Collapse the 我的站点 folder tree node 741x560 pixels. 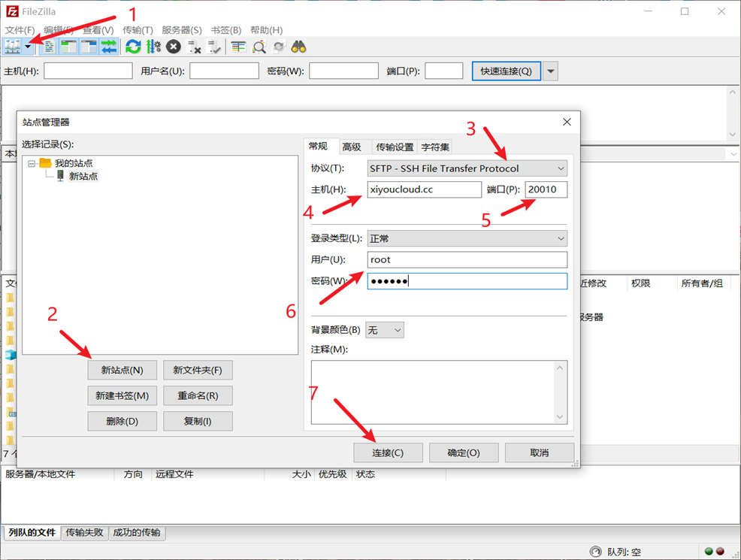click(32, 164)
